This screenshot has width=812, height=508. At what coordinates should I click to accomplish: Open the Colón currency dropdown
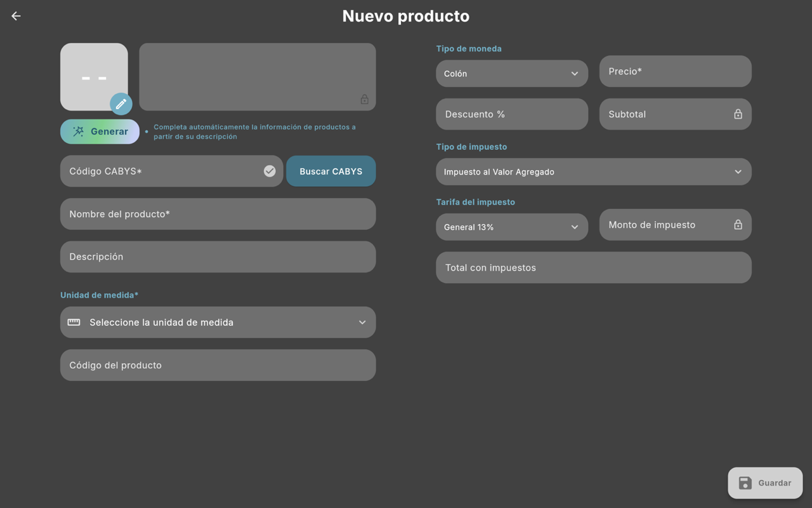[x=512, y=74]
